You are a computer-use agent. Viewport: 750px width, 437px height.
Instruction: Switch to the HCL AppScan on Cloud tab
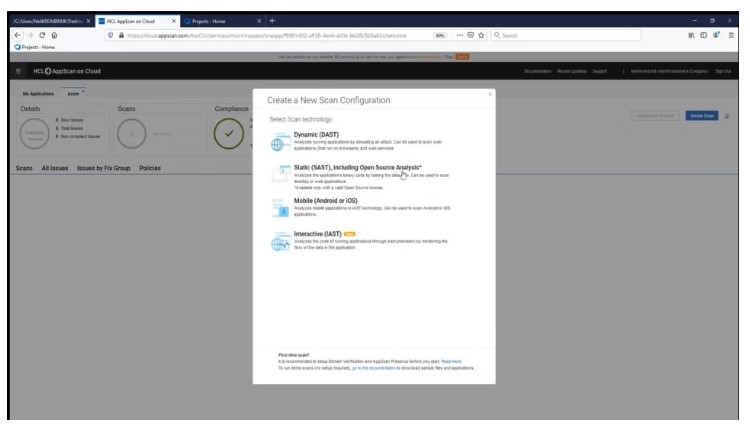(137, 21)
